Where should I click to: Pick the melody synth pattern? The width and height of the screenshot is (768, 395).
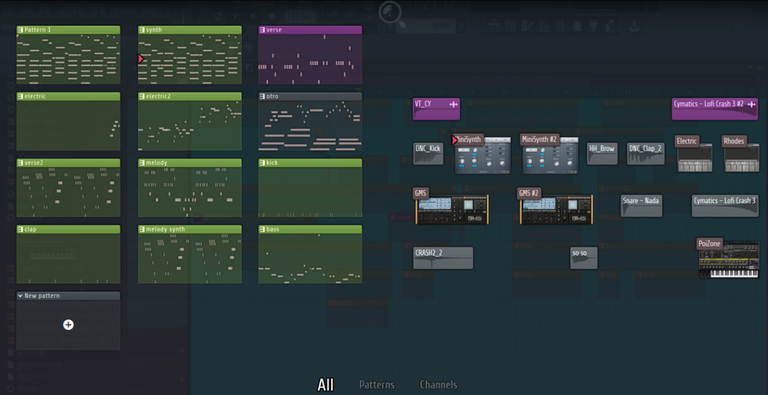point(190,254)
